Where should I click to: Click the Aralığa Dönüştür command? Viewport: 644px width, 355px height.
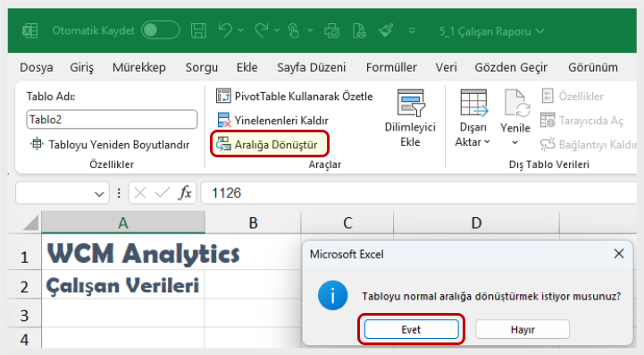[269, 144]
